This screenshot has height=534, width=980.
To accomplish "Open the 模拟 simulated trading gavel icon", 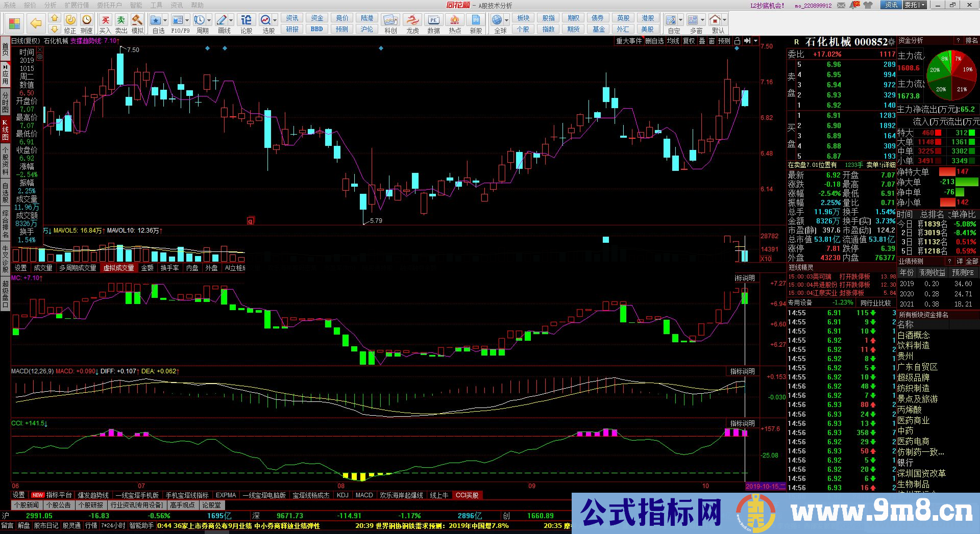I will tap(137, 23).
